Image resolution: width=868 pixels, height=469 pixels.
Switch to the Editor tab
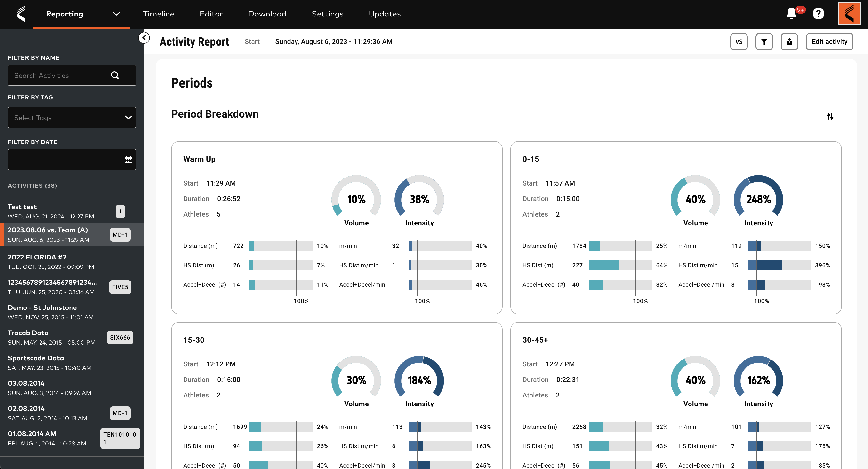211,14
